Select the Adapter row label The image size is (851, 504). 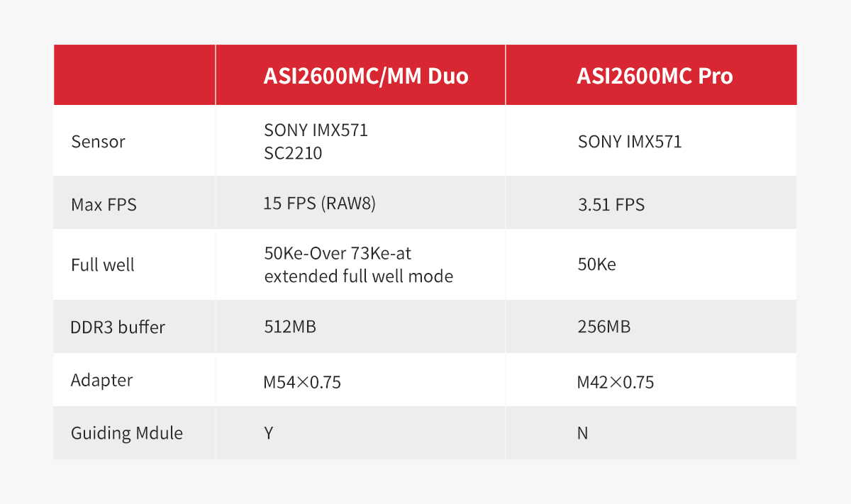click(x=101, y=380)
